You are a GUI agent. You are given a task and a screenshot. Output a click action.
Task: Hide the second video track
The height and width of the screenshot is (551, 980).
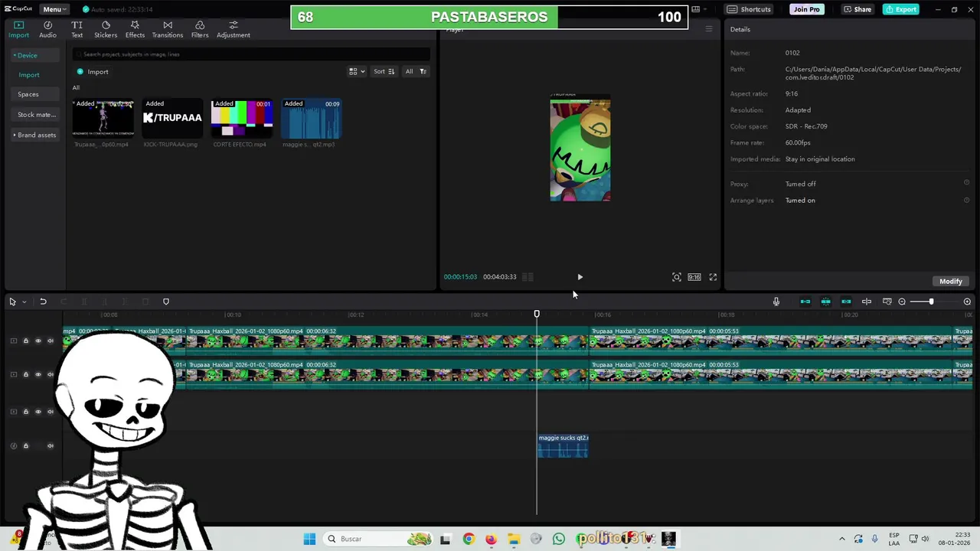pos(38,374)
